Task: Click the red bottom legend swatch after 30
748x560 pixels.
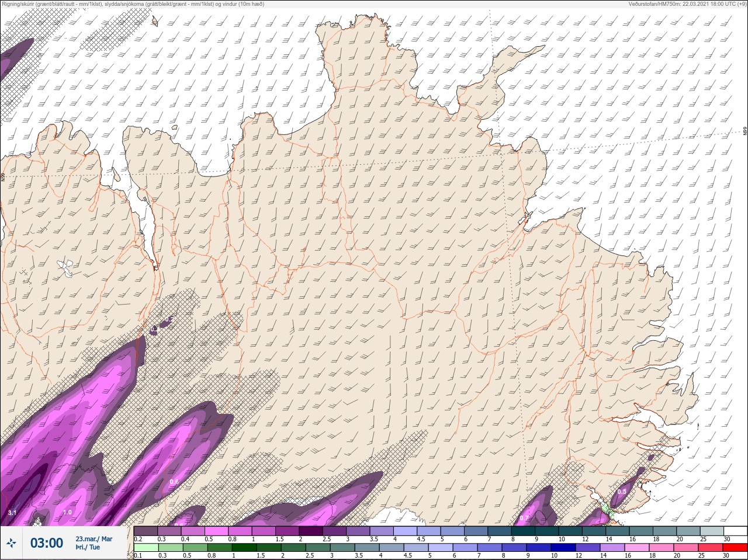Action: (x=735, y=548)
